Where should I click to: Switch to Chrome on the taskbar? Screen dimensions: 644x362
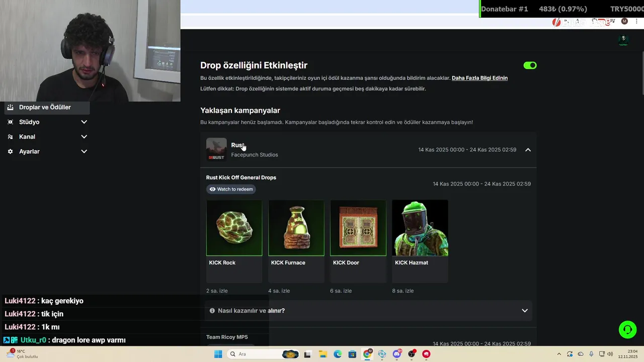[367, 354]
